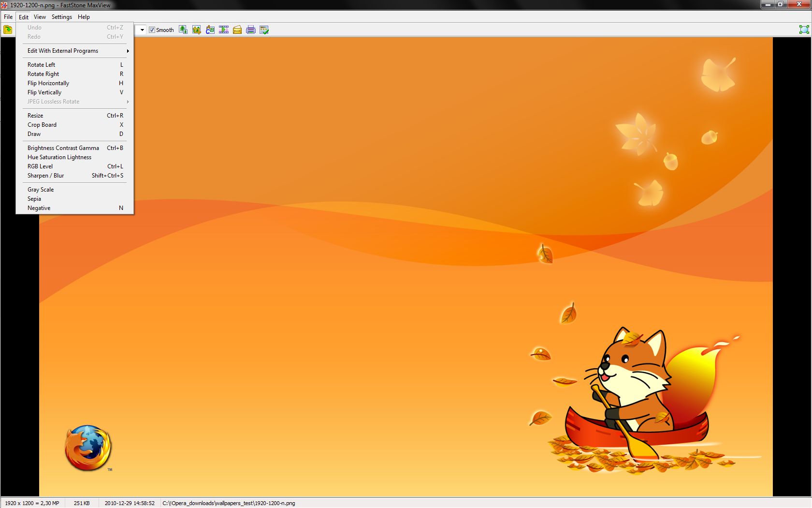
Task: Open Resize from the Edit menu
Action: click(x=74, y=116)
